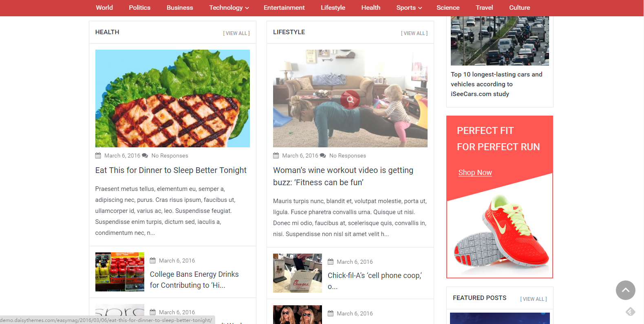Viewport: 644px width, 324px height.
Task: Click the scroll-to-top arrow button
Action: (625, 290)
